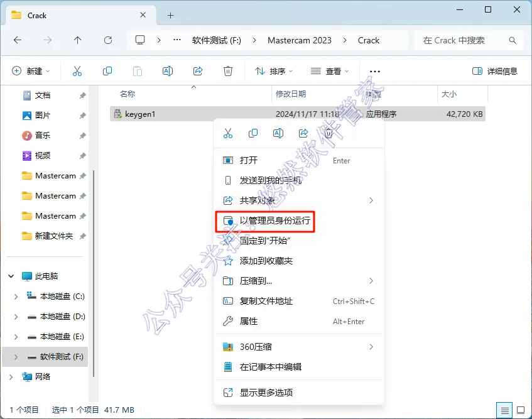This screenshot has width=532, height=419.
Task: Expand the 本地磁盘 (D:) tree node
Action: tap(16, 317)
